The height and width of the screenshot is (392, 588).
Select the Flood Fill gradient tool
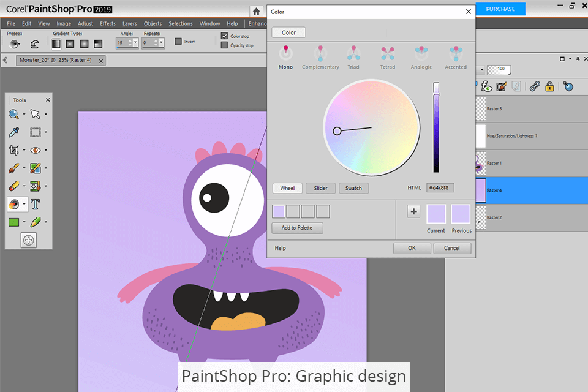point(14,204)
